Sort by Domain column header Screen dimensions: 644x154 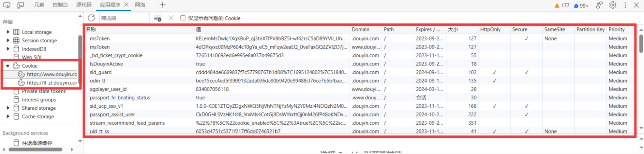pos(366,29)
